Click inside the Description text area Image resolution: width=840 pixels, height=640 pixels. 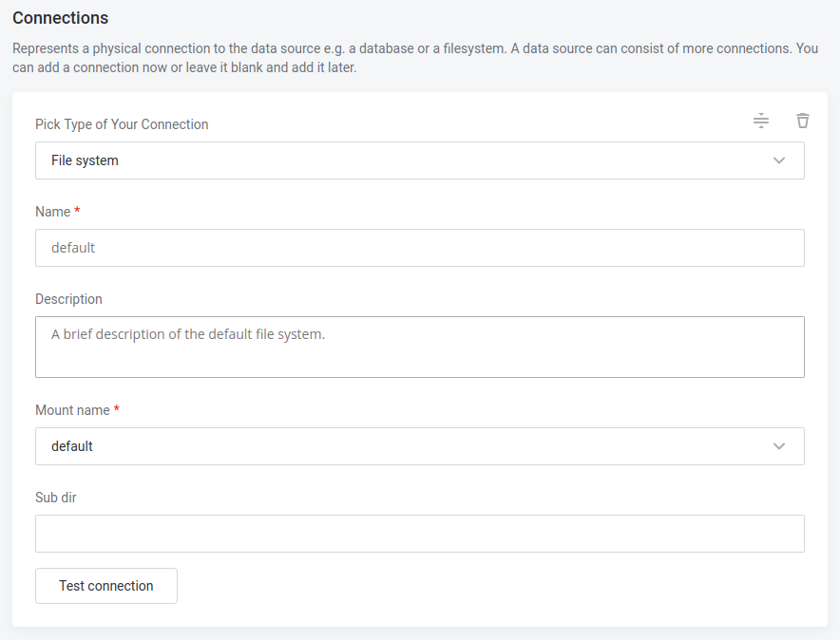click(x=419, y=347)
